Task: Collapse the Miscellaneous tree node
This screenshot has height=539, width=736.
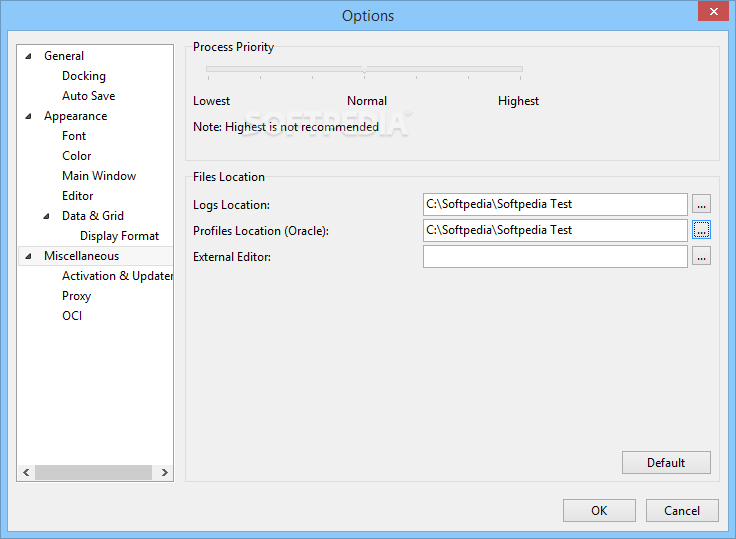Action: pos(29,256)
